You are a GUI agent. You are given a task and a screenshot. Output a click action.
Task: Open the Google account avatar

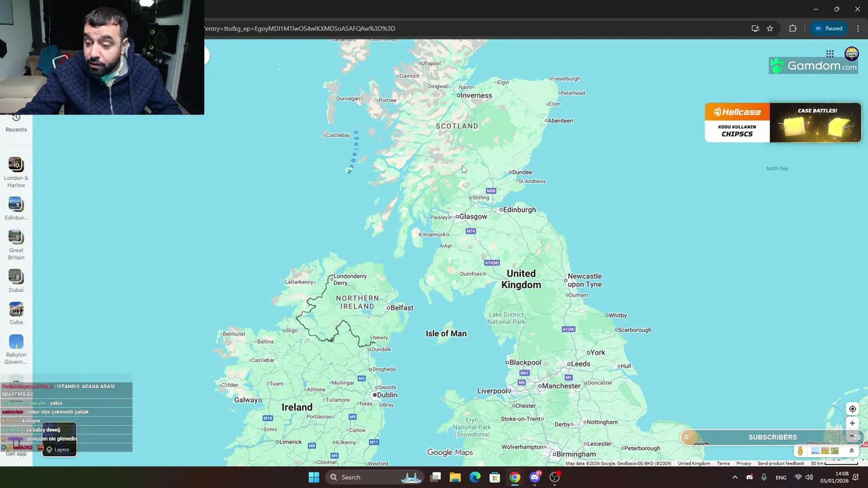pos(852,54)
